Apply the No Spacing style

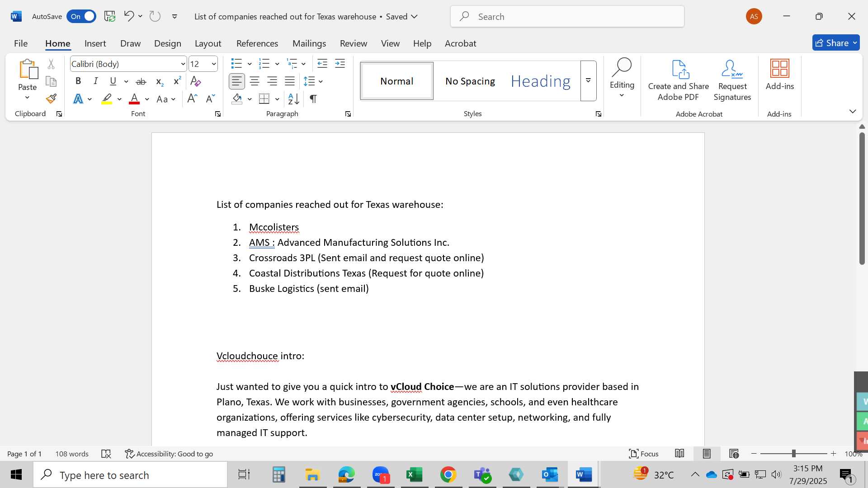[x=470, y=81]
